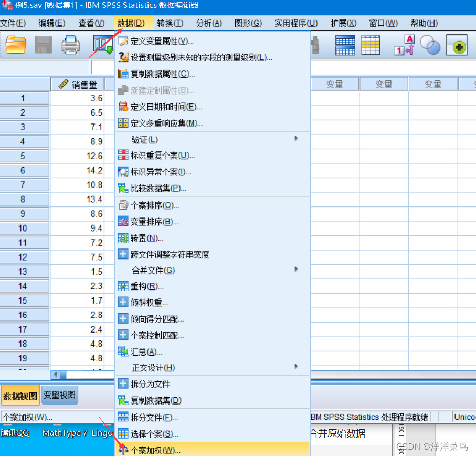Open the 扩展(X) menu
This screenshot has height=456, width=476.
[343, 23]
